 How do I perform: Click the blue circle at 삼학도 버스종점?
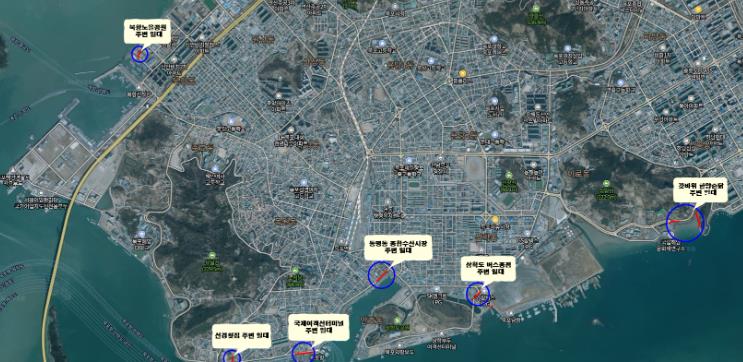[478, 294]
